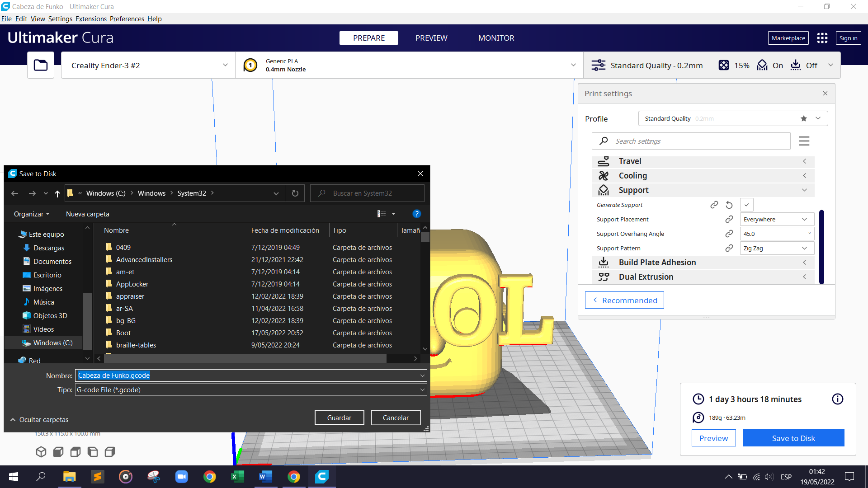Click the horizontal scrollbar in file list
This screenshot has width=868, height=488.
point(245,358)
